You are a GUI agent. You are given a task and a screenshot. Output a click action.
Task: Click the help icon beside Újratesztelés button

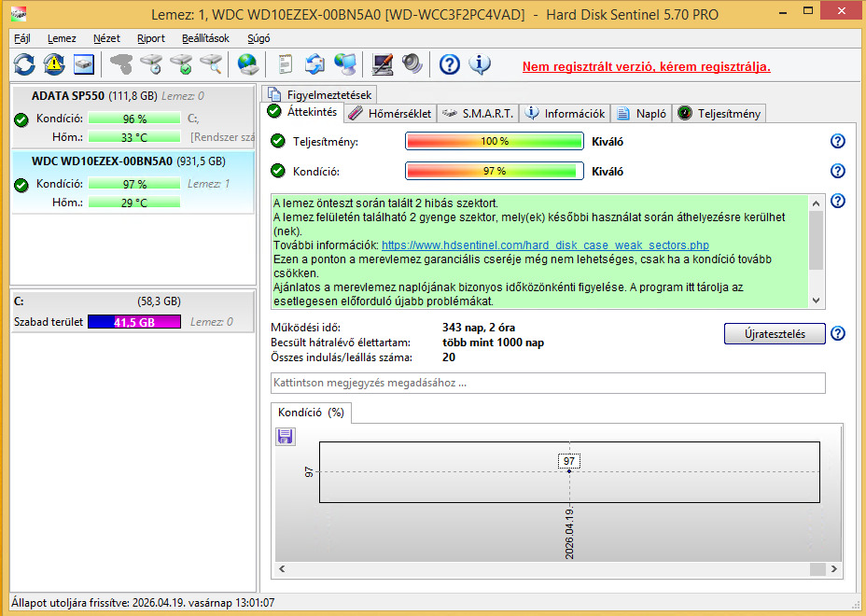[838, 334]
